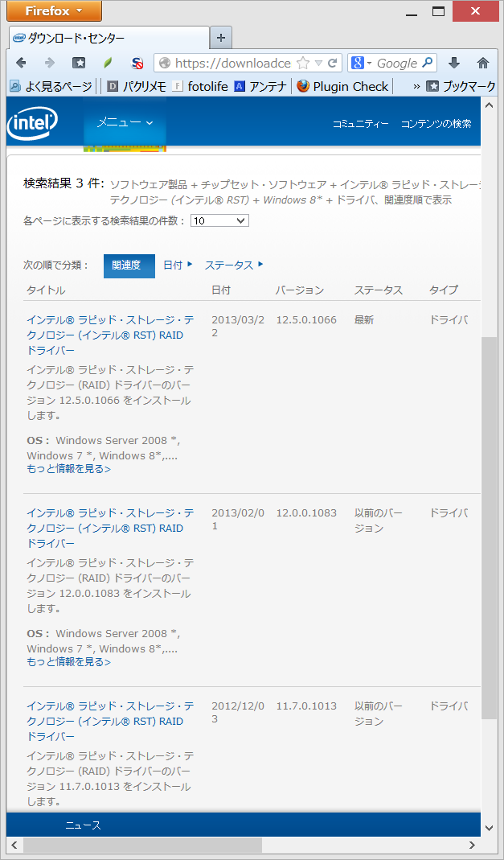
Task: Open the Plugin Check bookmark
Action: [x=343, y=86]
